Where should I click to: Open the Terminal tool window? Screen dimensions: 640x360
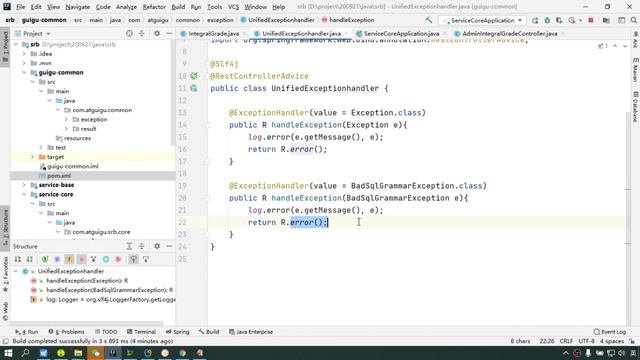point(141,332)
